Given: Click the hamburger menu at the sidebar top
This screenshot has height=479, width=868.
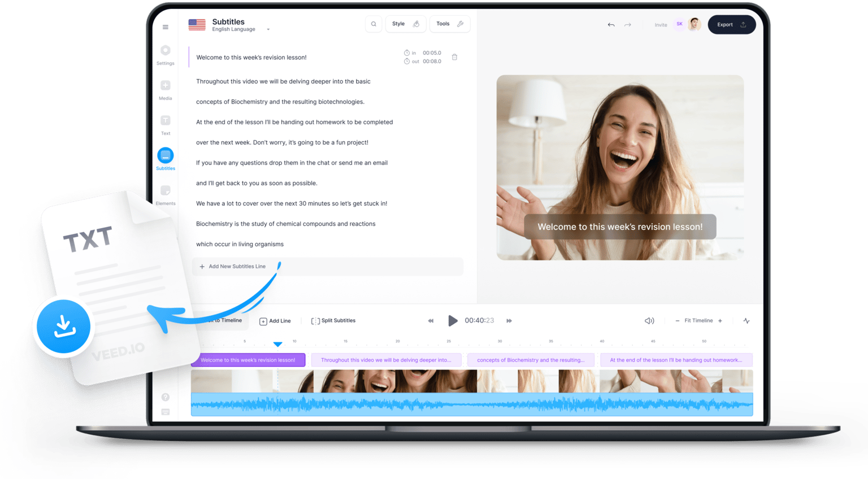Looking at the screenshot, I should (x=165, y=27).
